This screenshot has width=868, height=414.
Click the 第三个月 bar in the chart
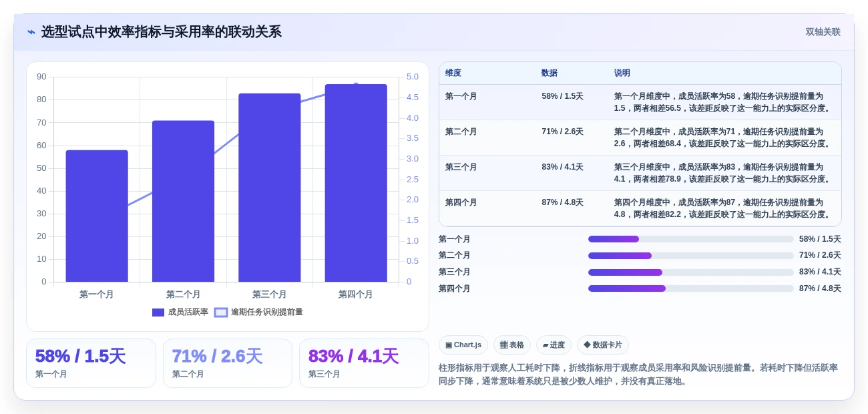(x=270, y=188)
